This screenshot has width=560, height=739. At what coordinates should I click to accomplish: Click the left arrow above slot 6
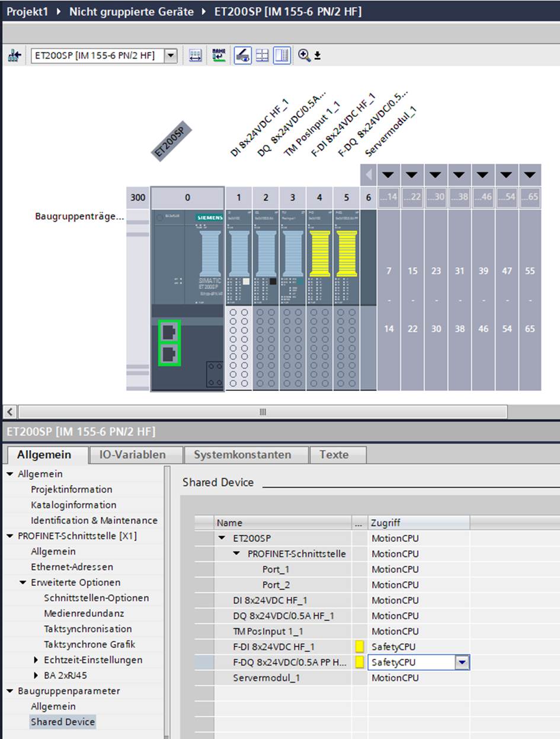point(368,175)
